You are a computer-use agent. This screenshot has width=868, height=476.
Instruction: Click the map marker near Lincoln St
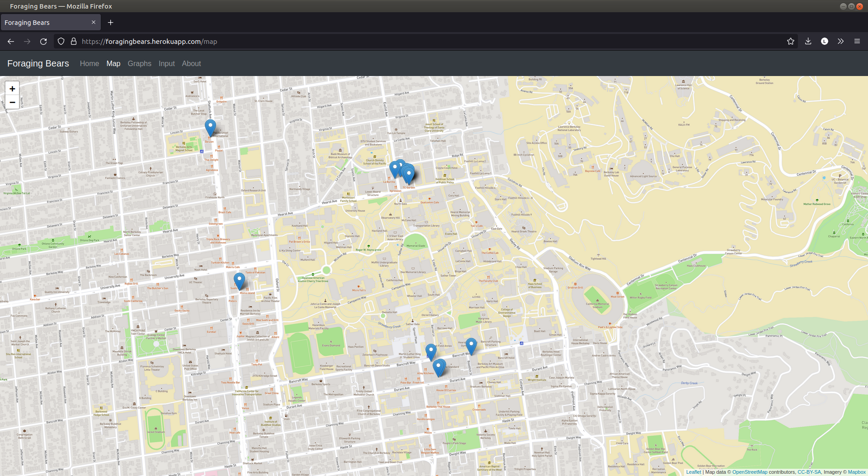[x=210, y=127]
